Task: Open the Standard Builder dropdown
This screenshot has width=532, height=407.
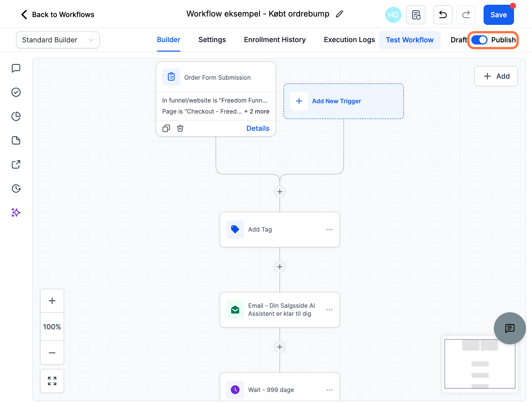Action: pos(58,40)
